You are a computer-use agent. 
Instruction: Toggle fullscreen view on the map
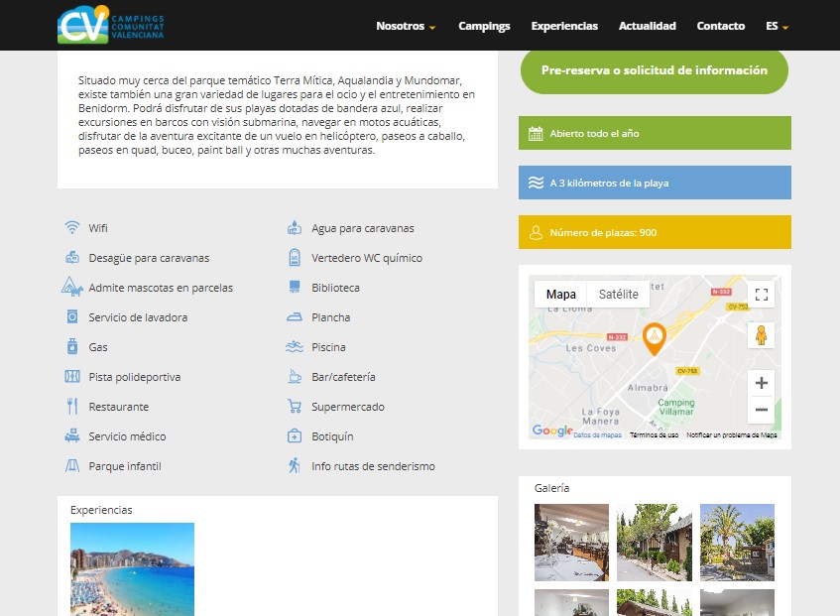pyautogui.click(x=761, y=294)
